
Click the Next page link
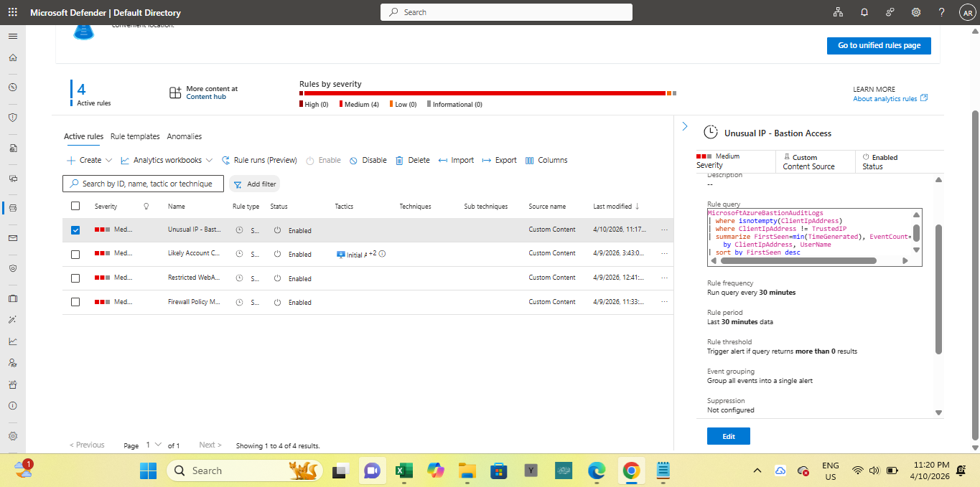pos(210,445)
